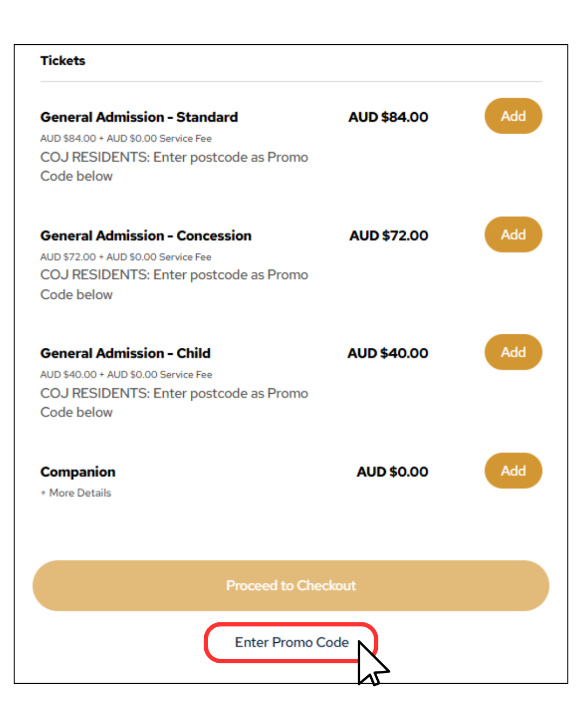Click the Tickets section heading
The width and height of the screenshot is (582, 728).
[63, 60]
